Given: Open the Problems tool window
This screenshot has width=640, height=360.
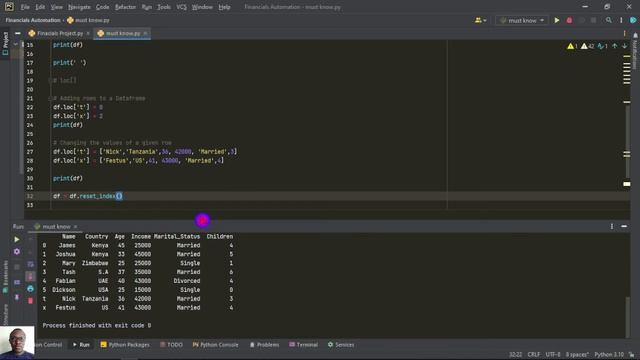Looking at the screenshot, I should pyautogui.click(x=264, y=345).
